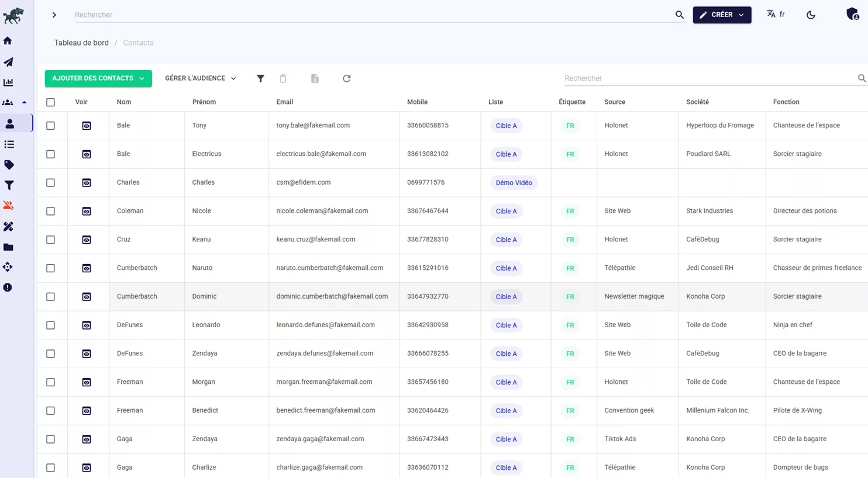Viewport: 868px width, 478px height.
Task: Open the folder icon in sidebar
Action: point(8,247)
